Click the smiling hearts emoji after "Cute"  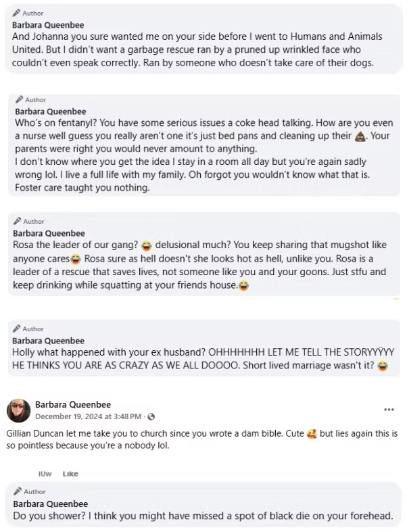(311, 432)
